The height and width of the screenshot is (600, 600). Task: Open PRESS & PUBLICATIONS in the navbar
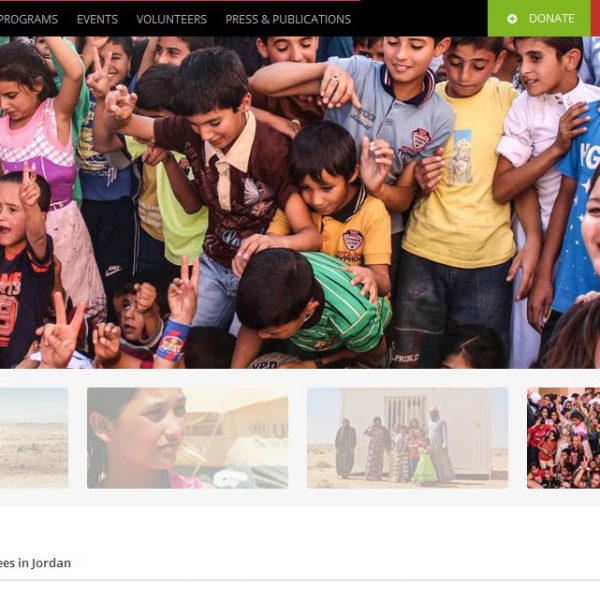pos(288,19)
